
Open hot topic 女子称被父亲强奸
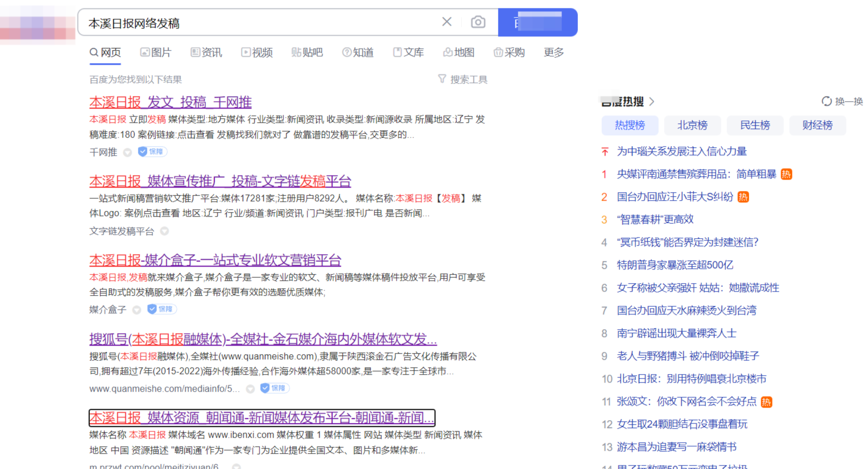(698, 288)
